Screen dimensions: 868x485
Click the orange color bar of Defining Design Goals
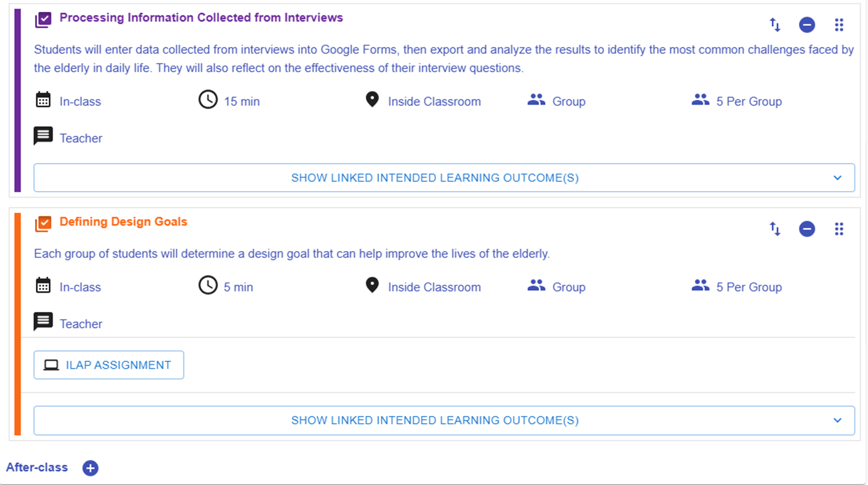18,324
